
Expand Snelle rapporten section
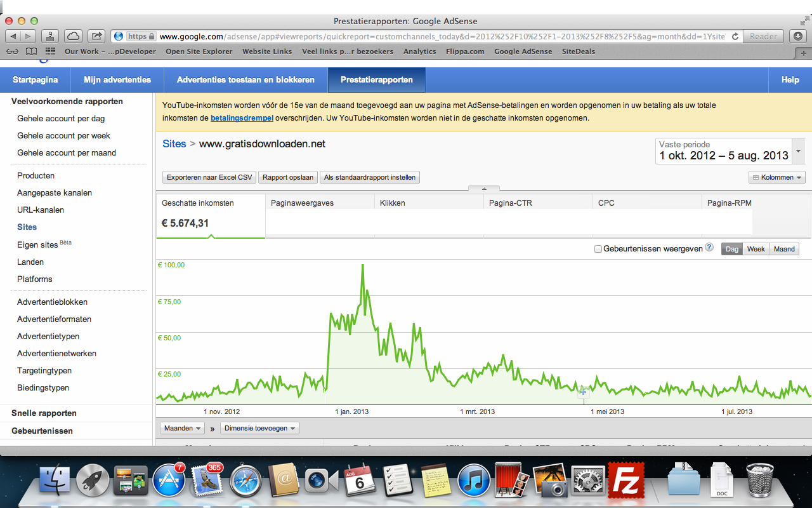point(44,413)
